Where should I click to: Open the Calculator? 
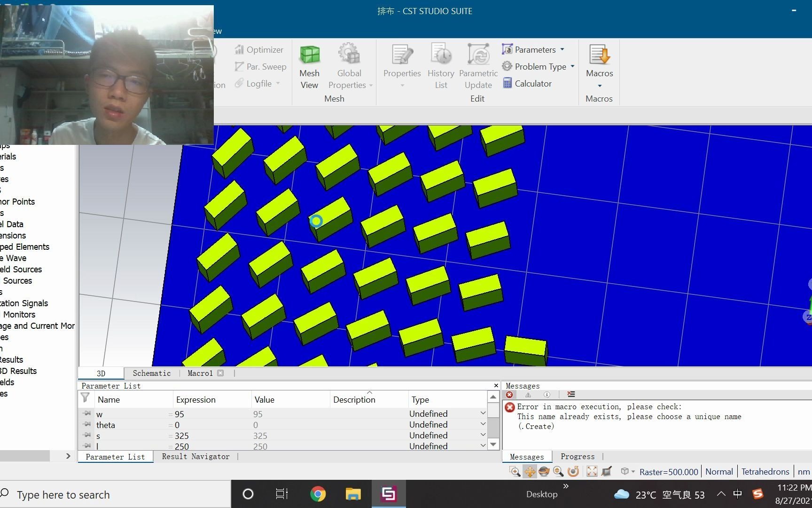527,83
